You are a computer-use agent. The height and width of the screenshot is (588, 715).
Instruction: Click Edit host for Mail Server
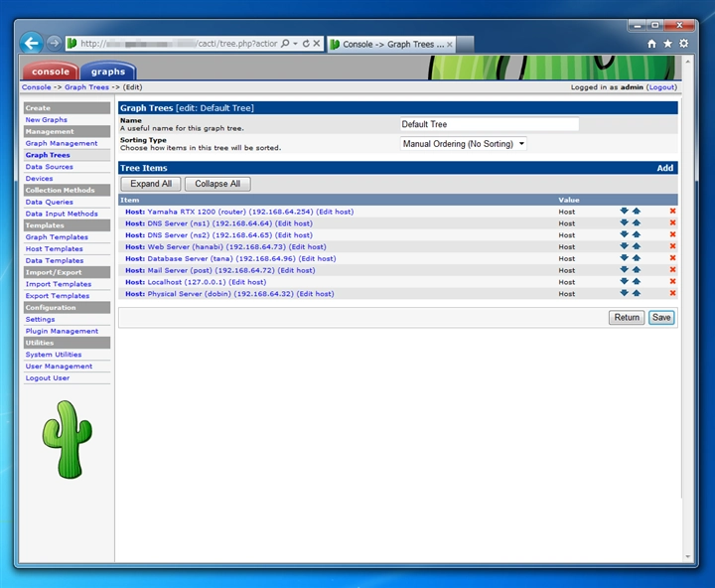(x=296, y=270)
